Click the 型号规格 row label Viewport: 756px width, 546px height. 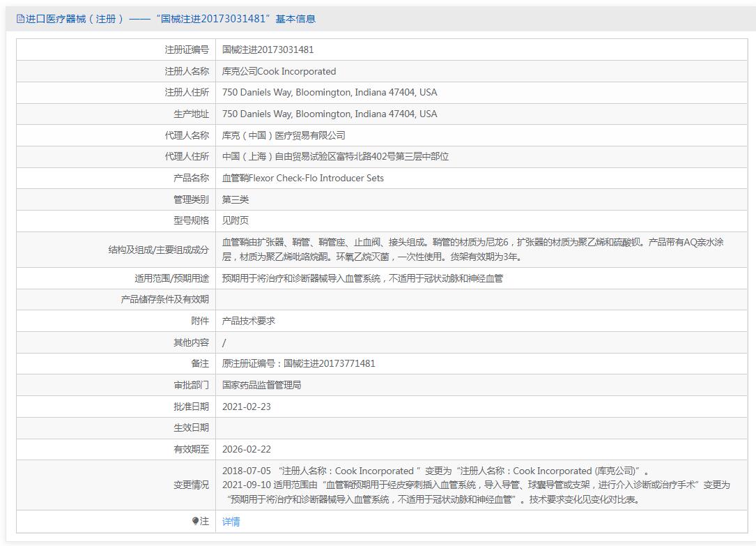point(192,220)
